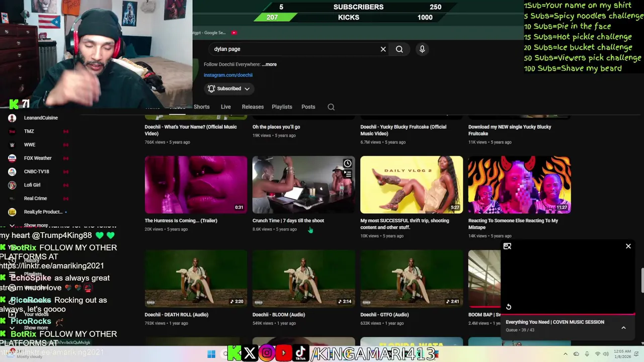This screenshot has width=644, height=362.
Task: Click the microphone tray icon
Action: tap(587, 354)
